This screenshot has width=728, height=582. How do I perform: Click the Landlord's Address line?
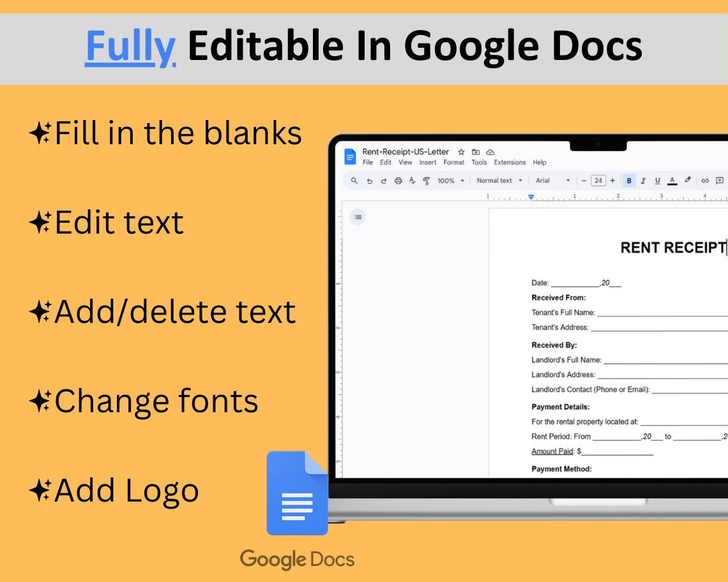(630, 375)
